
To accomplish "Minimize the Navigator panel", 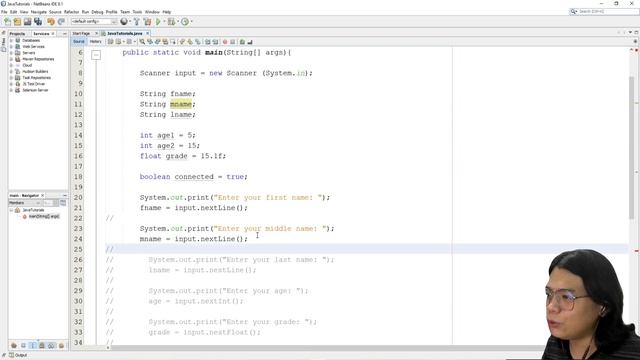I will coord(65,196).
